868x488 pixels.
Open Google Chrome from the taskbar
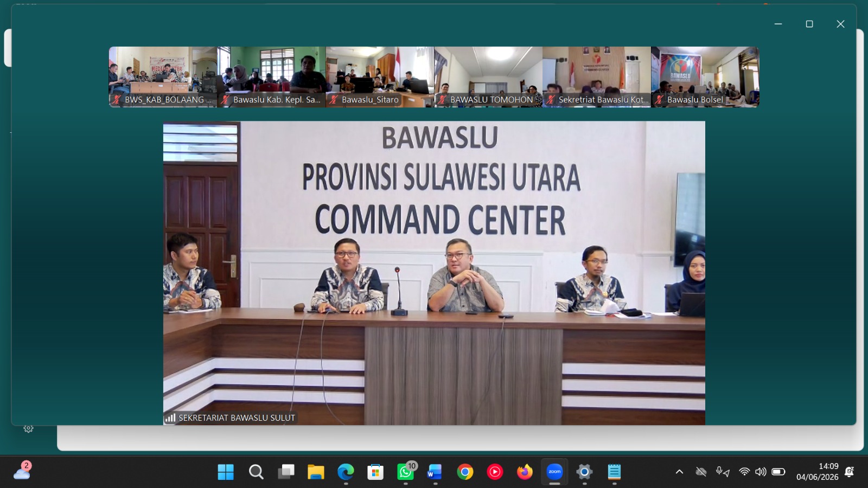465,472
